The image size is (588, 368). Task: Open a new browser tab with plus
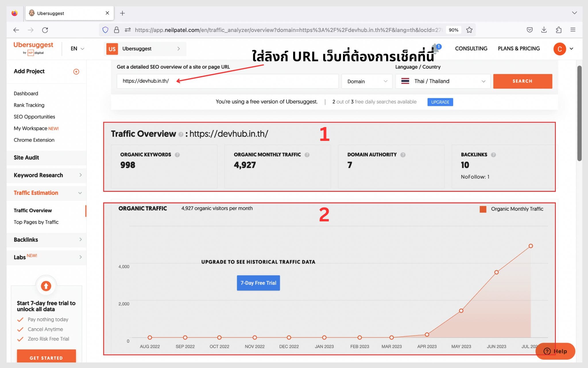tap(122, 13)
